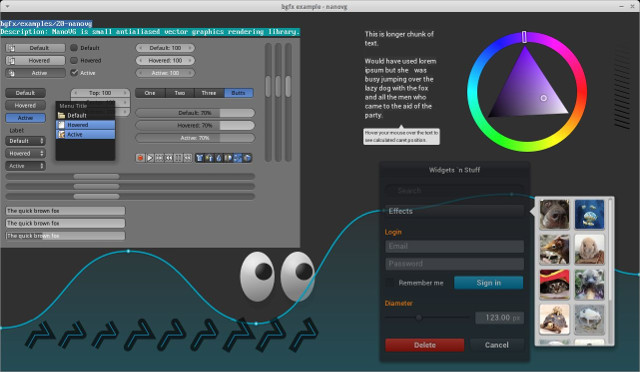This screenshot has width=640, height=372.
Task: Choose Hovered item in Menu Title popup
Action: click(85, 125)
